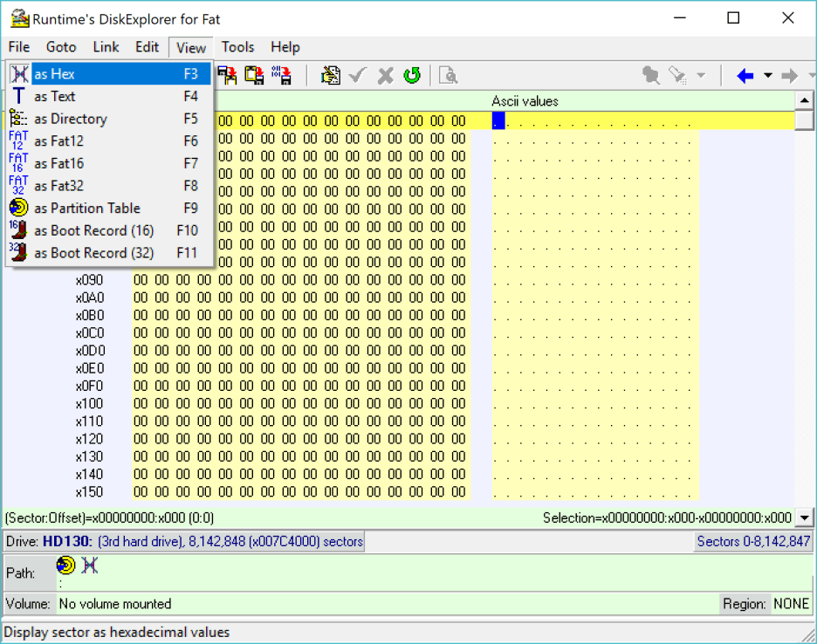Click the partition table icon in Path row
This screenshot has height=644, width=817.
(66, 565)
